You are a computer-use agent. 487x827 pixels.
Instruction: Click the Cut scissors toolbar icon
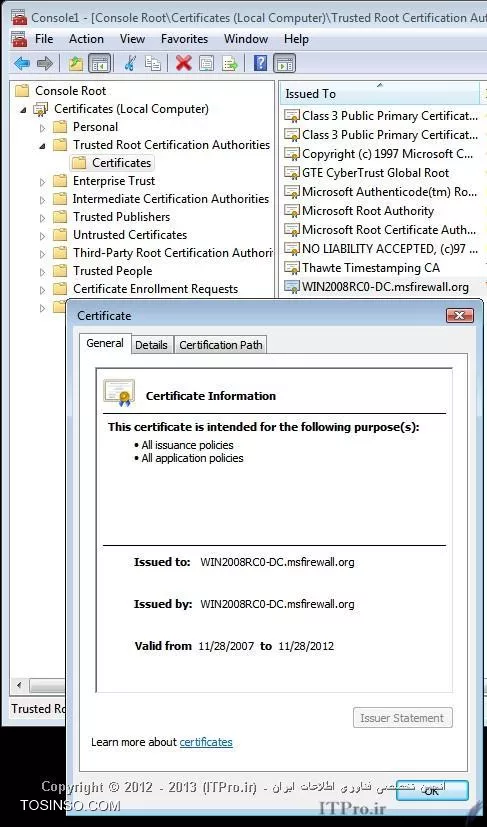point(129,64)
